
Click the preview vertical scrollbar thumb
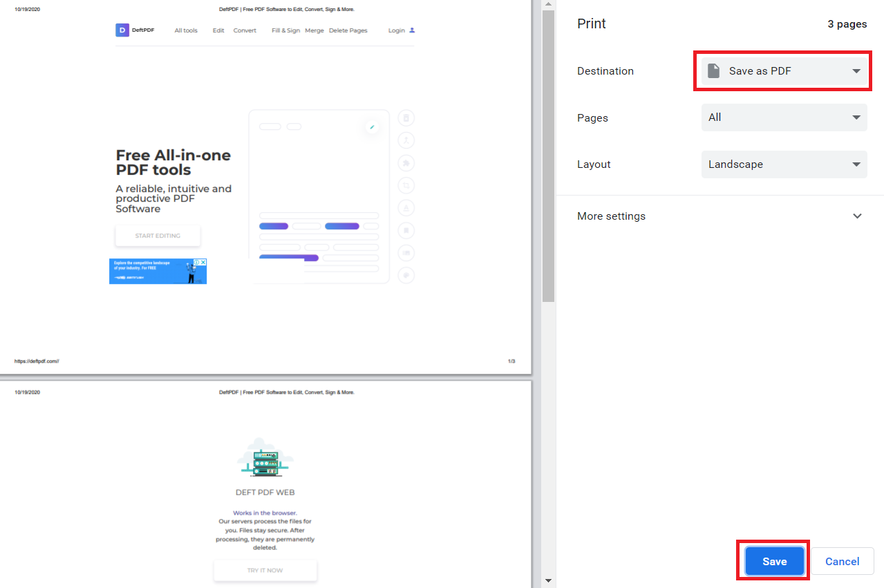point(549,156)
